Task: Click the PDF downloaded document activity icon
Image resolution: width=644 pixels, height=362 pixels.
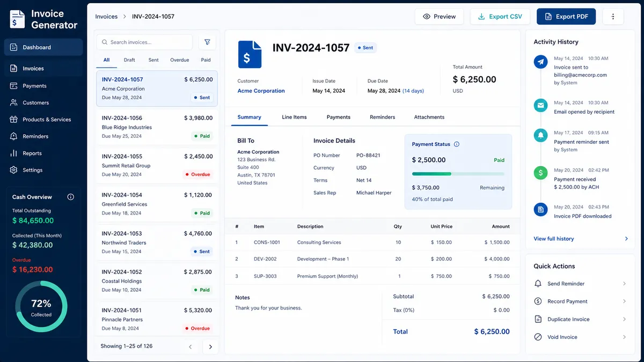Action: pyautogui.click(x=540, y=209)
